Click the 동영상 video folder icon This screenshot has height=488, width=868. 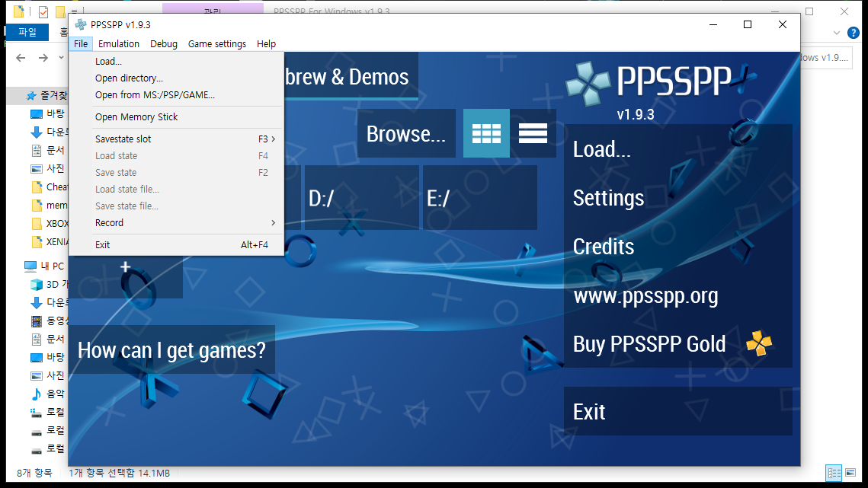coord(37,321)
